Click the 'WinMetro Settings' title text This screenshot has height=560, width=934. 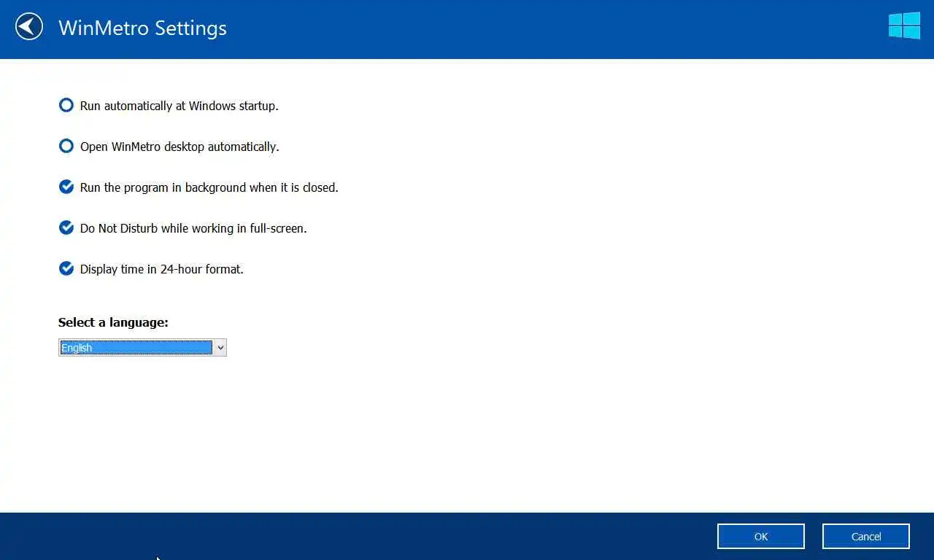point(142,28)
